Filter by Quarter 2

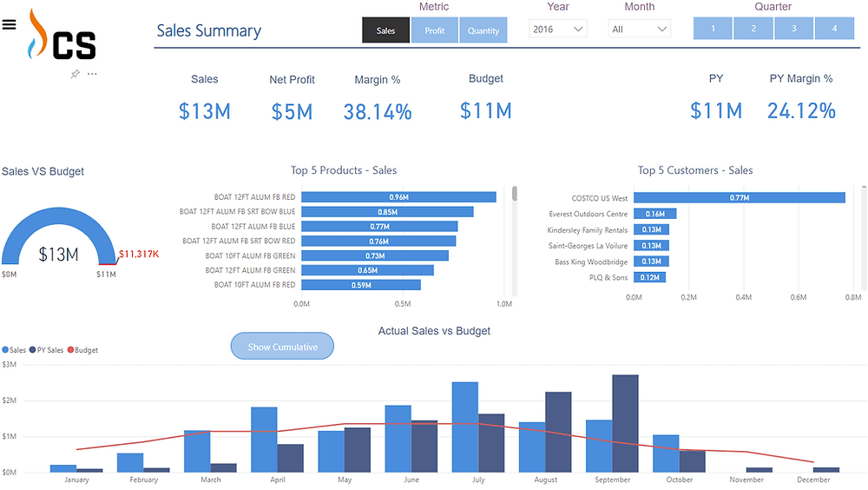pos(753,29)
